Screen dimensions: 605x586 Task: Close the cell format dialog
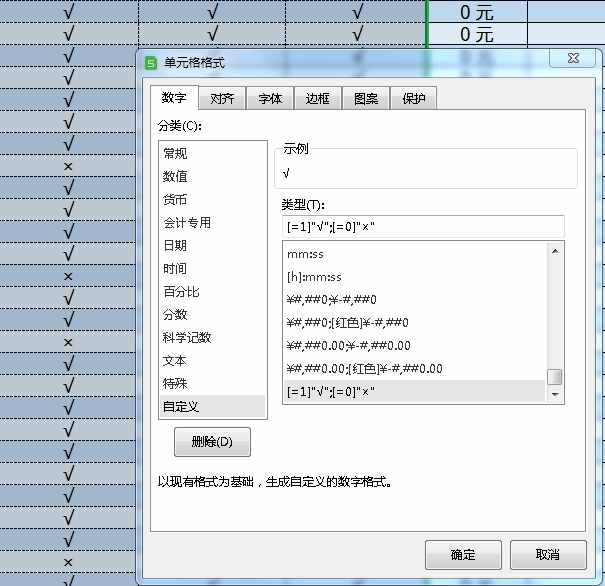(x=573, y=60)
